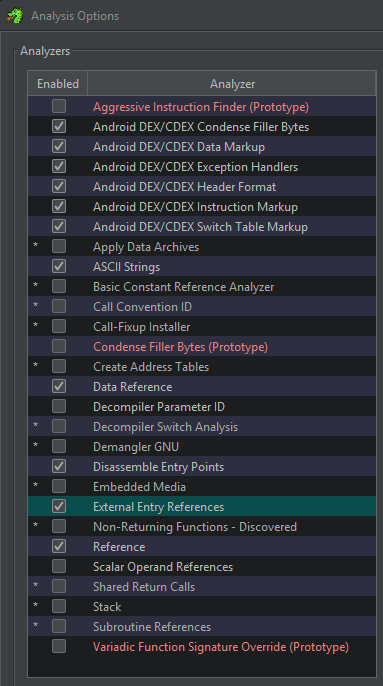The image size is (383, 686).
Task: Click External Entry References highlighted text
Action: pos(158,507)
